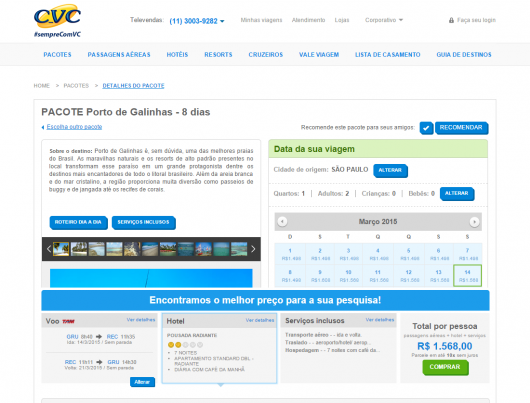This screenshot has height=403, width=530.
Task: Toggle the recommend checkmark box
Action: [427, 128]
